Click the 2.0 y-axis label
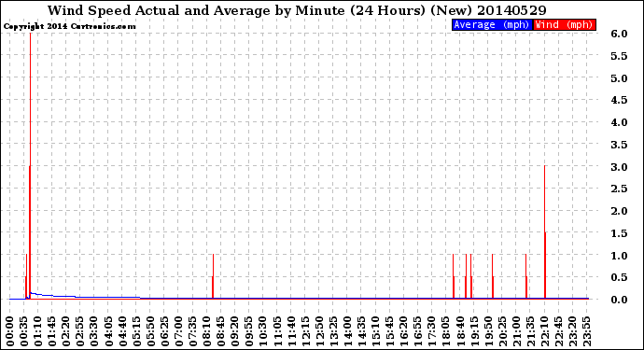The image size is (644, 350). 619,211
